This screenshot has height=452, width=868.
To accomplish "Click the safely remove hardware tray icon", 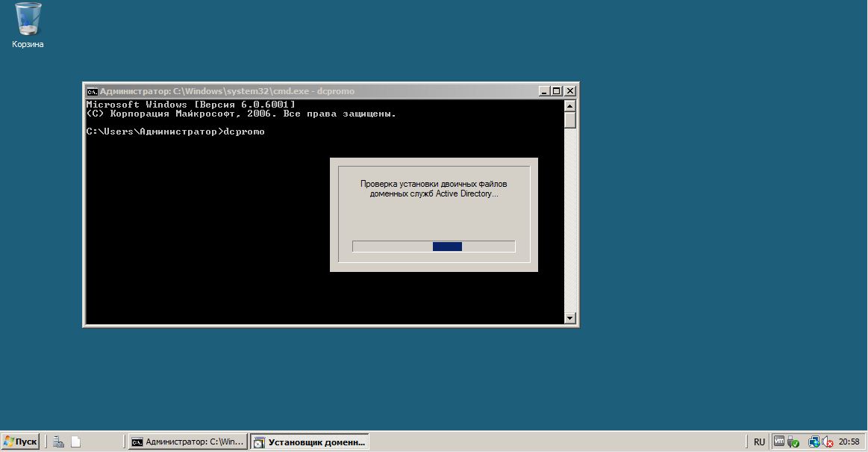I will tap(793, 442).
